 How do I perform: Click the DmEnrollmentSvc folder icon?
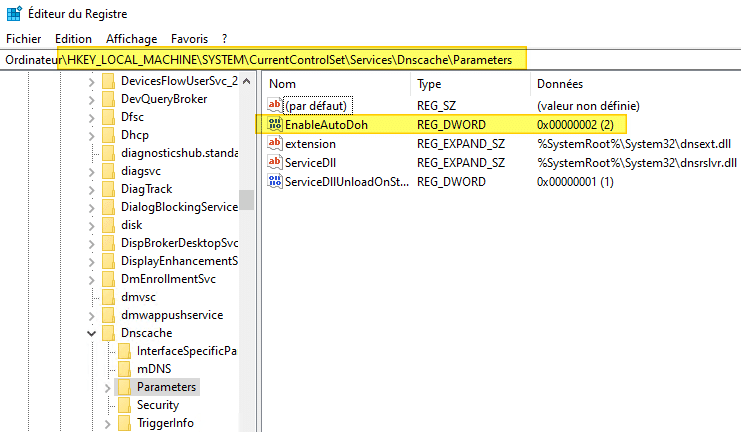109,279
